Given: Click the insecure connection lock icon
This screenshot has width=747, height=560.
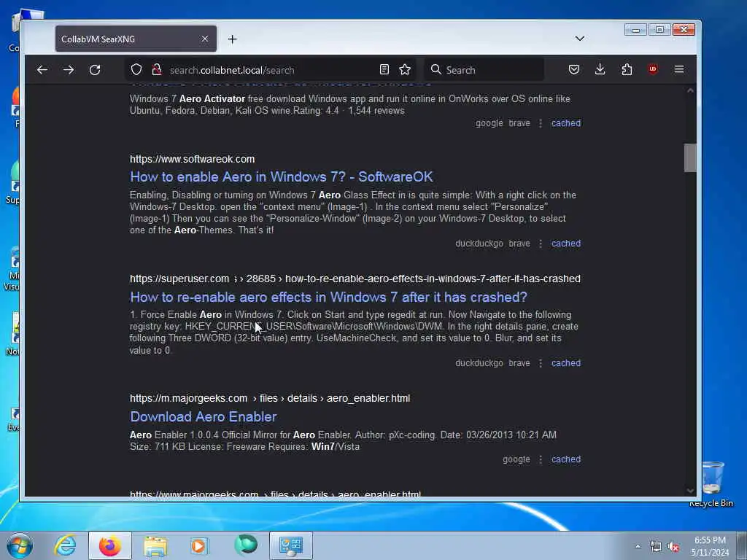Looking at the screenshot, I should pyautogui.click(x=156, y=70).
